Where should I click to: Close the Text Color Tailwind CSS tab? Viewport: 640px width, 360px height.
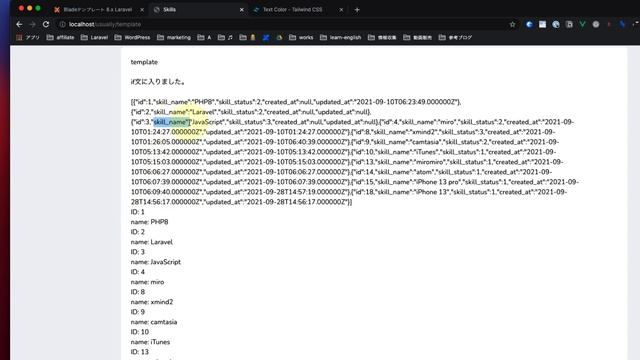tap(341, 9)
